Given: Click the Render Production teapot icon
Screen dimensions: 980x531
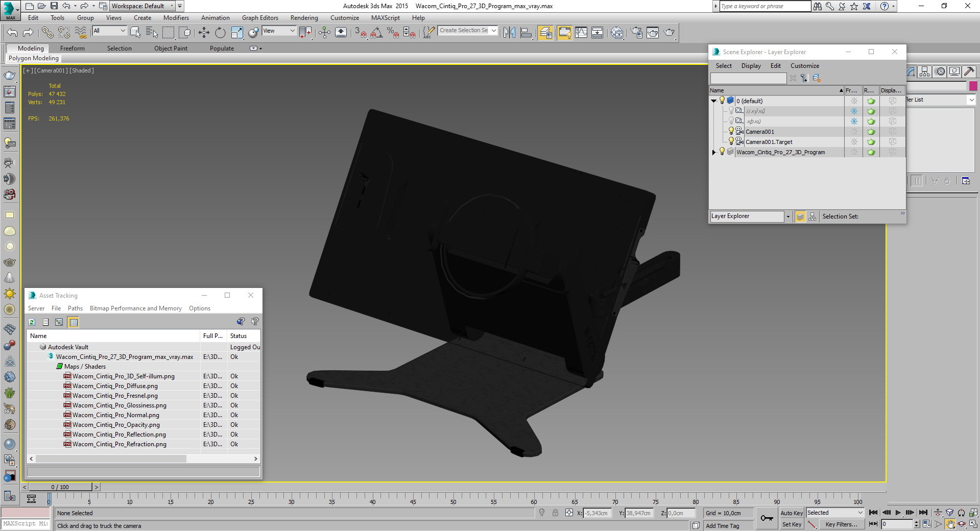Looking at the screenshot, I should (669, 33).
